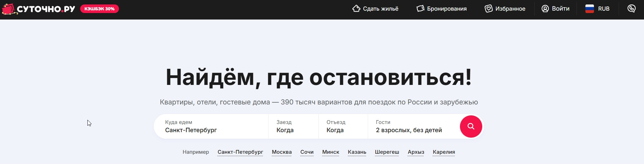The image size is (644, 164).
Task: Select the Казань suggestion link
Action: pos(357,152)
